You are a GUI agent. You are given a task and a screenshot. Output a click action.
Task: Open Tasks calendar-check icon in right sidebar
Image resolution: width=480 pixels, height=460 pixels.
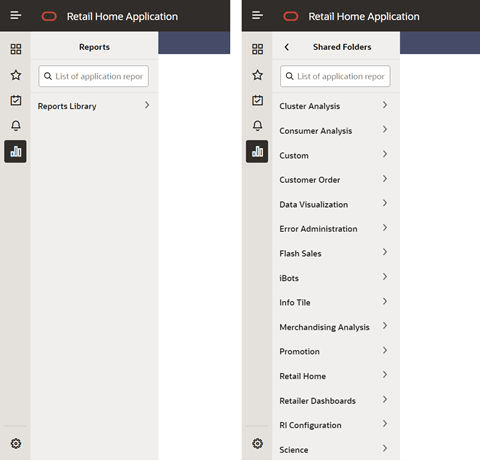tap(257, 100)
